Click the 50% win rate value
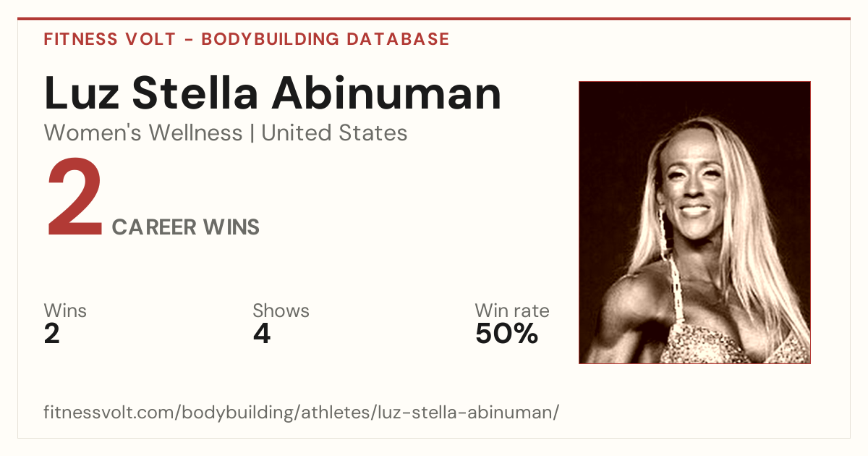This screenshot has height=456, width=868. point(506,334)
